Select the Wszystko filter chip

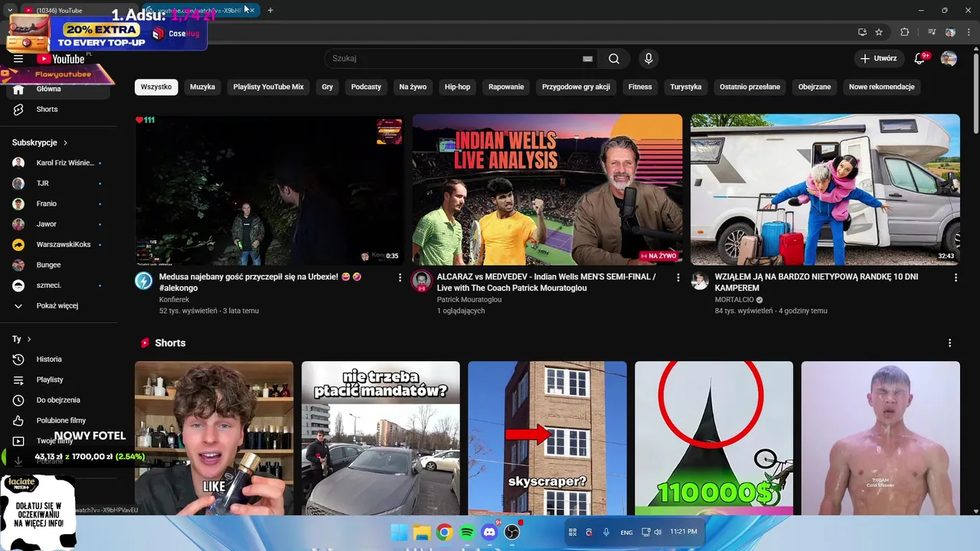(156, 87)
